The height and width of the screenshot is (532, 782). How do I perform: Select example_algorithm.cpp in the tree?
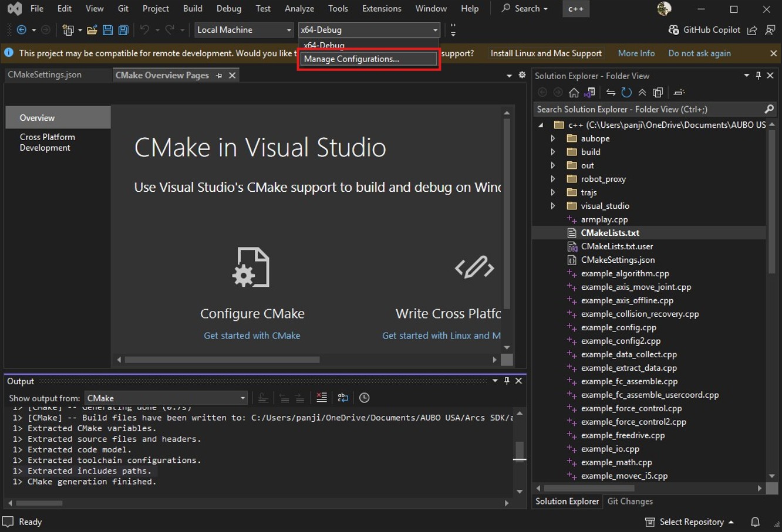625,273
